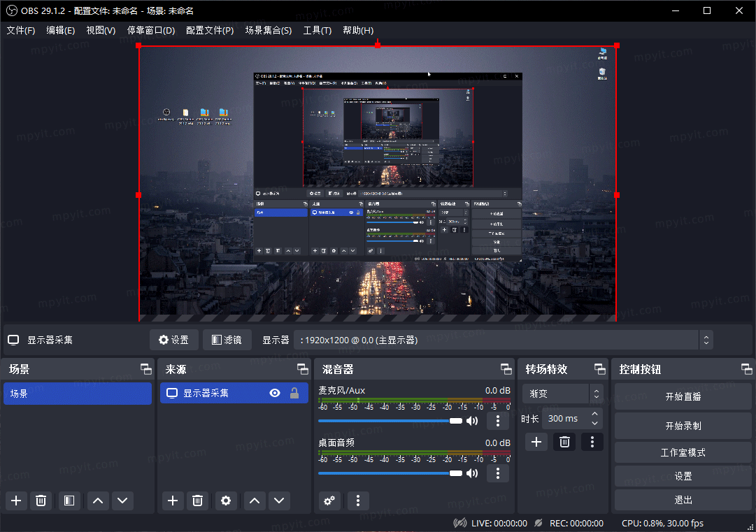The width and height of the screenshot is (756, 532).
Task: Delete the selected scene using trash icon
Action: [41, 501]
